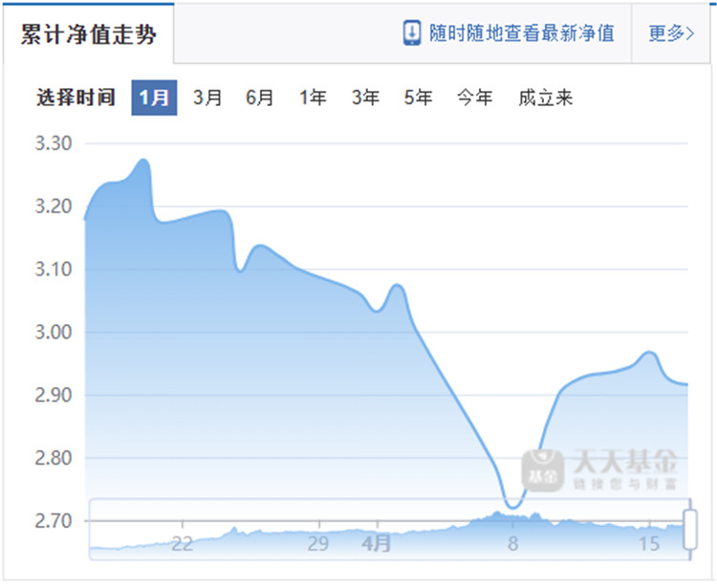Switch the chart to 6月
The height and width of the screenshot is (588, 717).
(x=260, y=98)
